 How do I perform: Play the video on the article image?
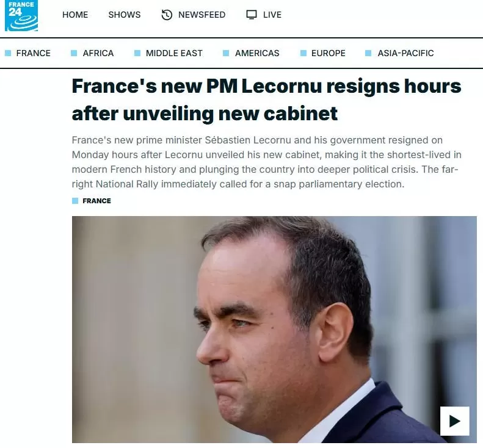(455, 421)
